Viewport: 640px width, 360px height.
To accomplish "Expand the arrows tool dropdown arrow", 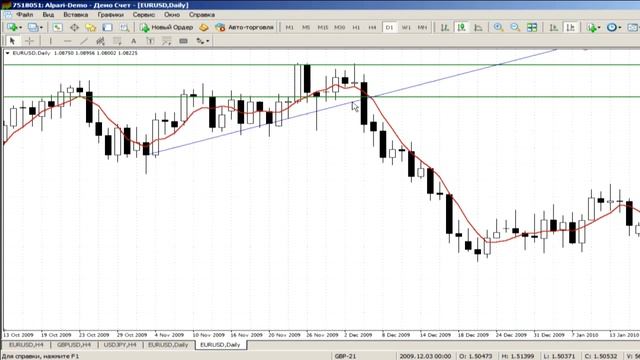I will (x=208, y=41).
